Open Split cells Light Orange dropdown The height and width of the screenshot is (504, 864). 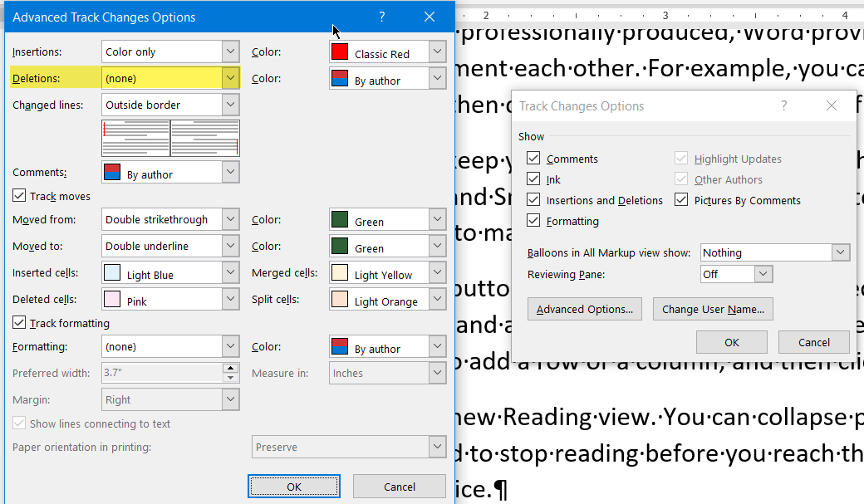pyautogui.click(x=387, y=299)
